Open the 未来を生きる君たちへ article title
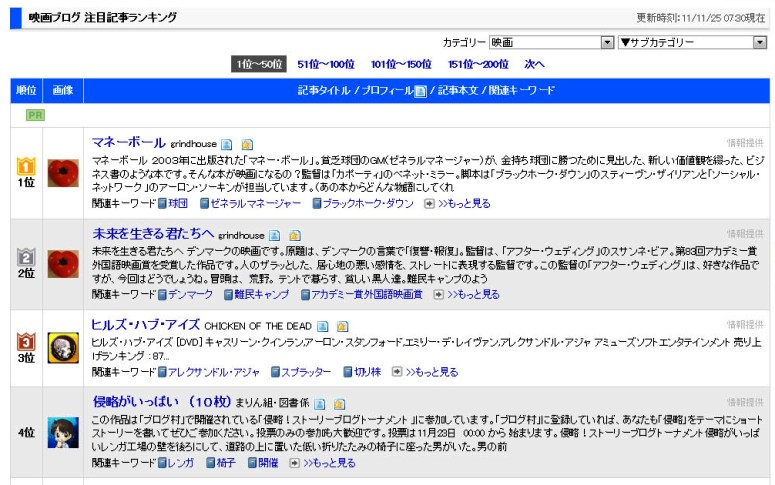 click(153, 234)
